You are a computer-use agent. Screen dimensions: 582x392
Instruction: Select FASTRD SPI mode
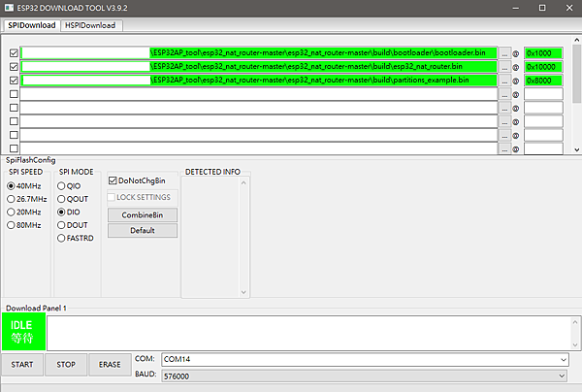click(x=76, y=239)
